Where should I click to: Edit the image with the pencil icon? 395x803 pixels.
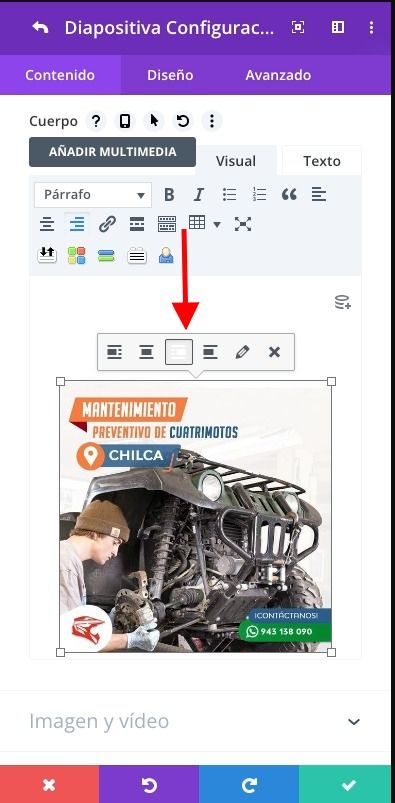(x=242, y=352)
